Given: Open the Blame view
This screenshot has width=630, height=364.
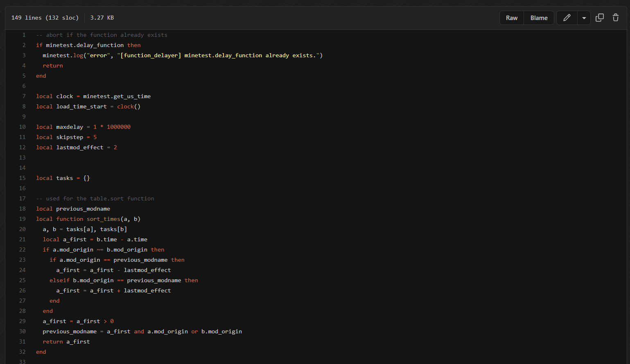Looking at the screenshot, I should (x=539, y=18).
